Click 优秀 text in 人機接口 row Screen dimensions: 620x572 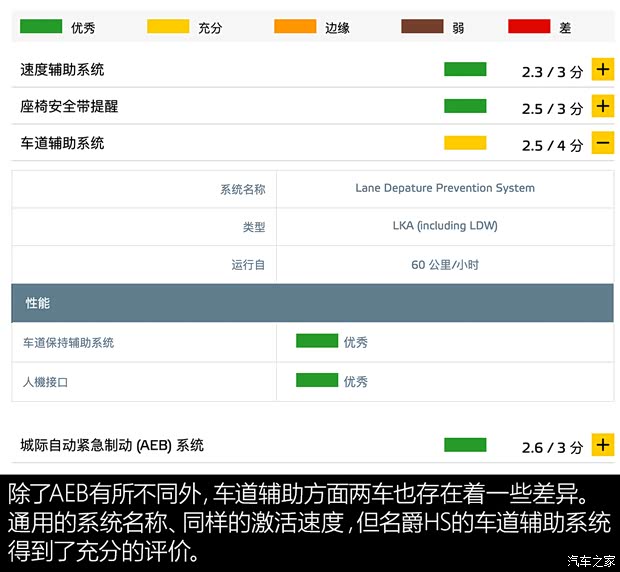coord(355,381)
